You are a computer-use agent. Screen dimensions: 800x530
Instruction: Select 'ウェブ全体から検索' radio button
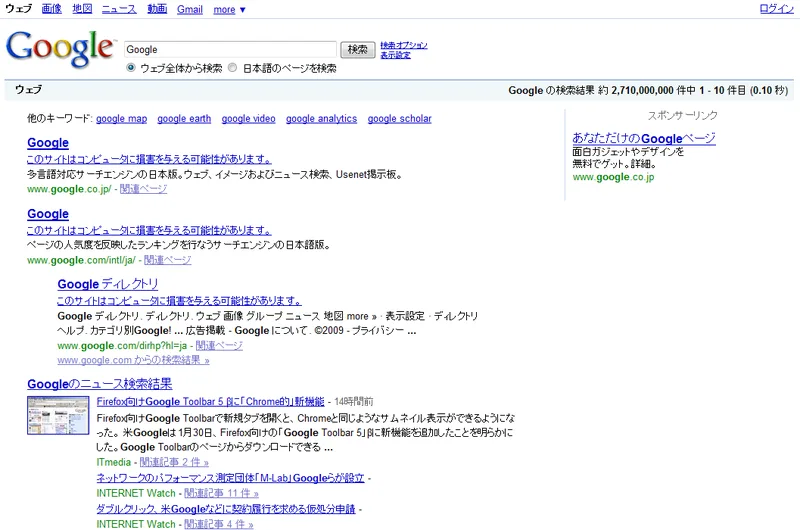click(x=131, y=69)
